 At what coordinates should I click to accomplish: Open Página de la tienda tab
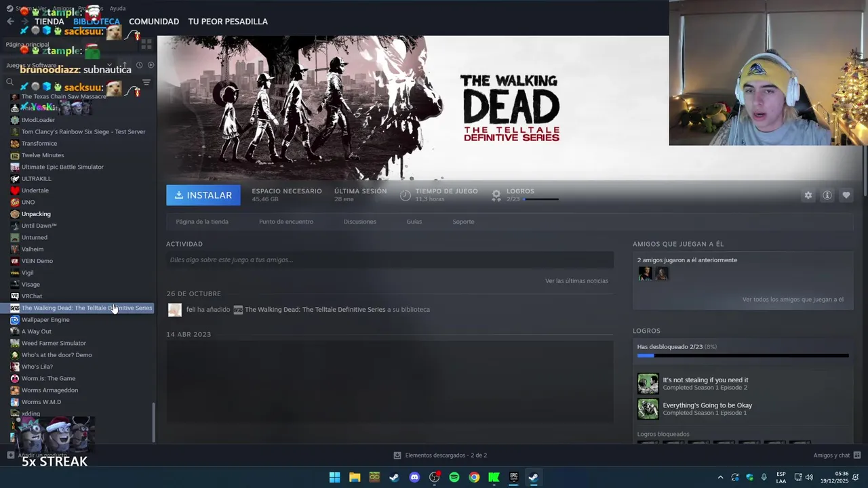click(202, 222)
